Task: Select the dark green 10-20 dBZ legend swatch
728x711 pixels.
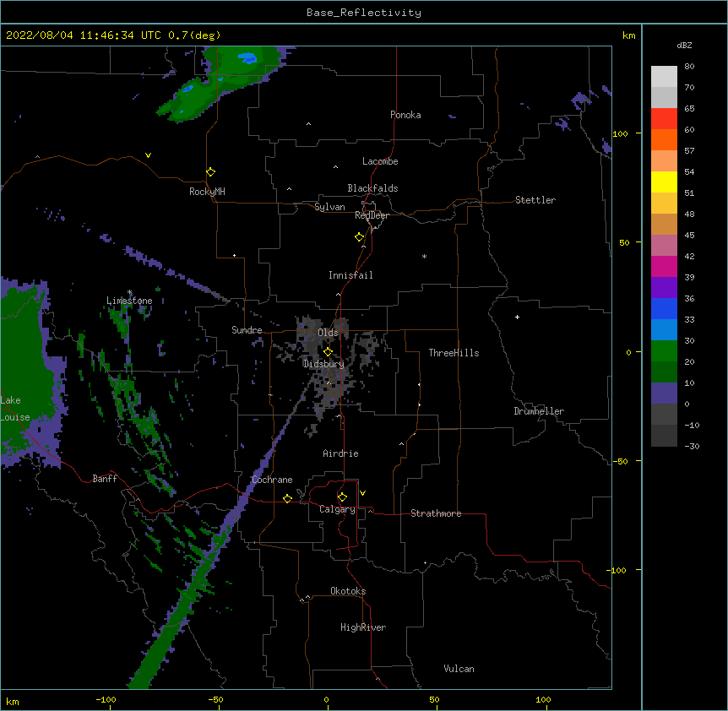Action: 664,372
